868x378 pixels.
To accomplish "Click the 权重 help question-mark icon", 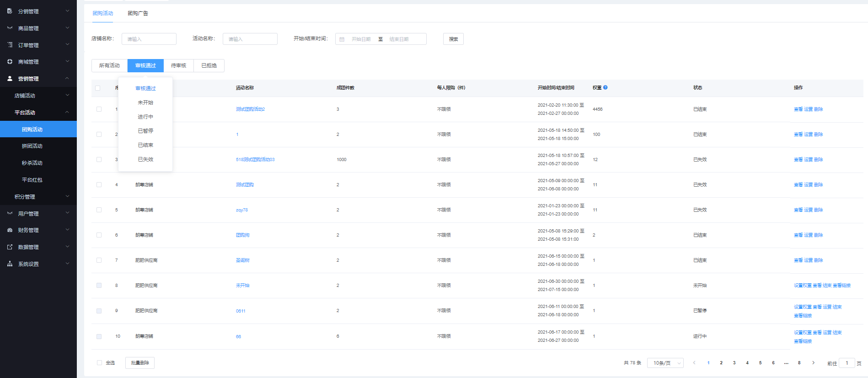I will (x=605, y=87).
